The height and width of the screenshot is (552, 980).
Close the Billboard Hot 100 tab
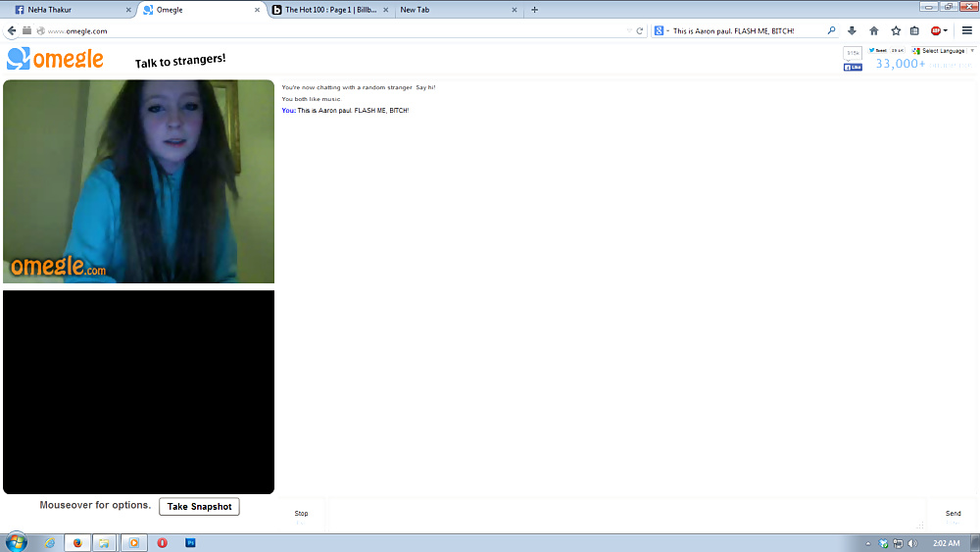click(385, 10)
